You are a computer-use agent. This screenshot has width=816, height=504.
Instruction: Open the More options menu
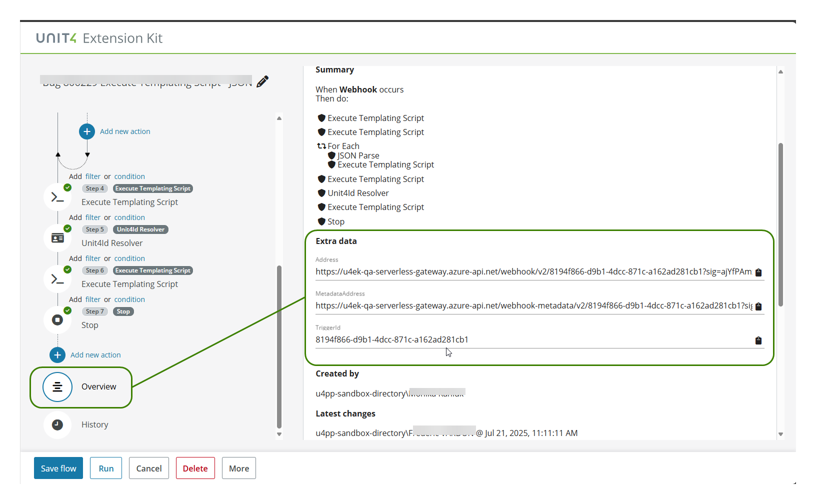[x=238, y=468]
